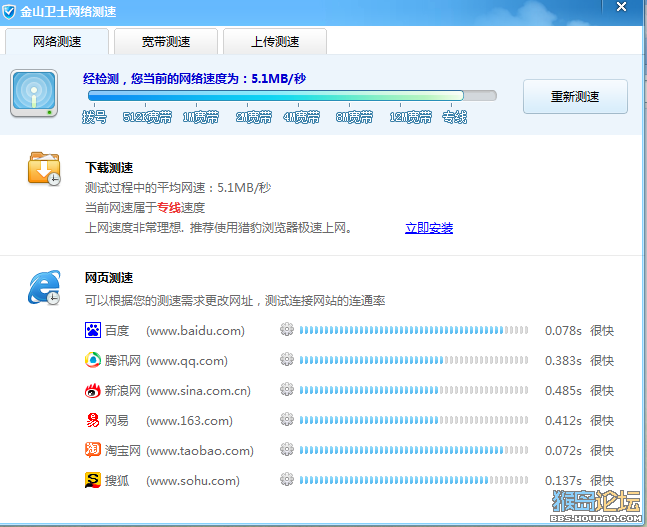Screen dimensions: 647x527
Task: Click the Sina eye logo icon
Action: pyautogui.click(x=93, y=390)
